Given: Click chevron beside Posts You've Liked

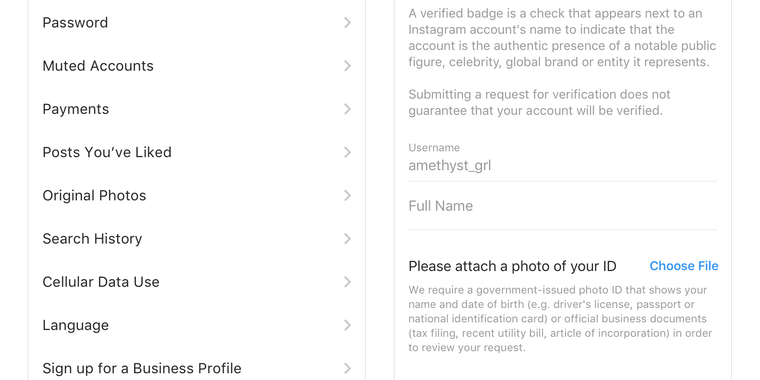Looking at the screenshot, I should coord(347,152).
